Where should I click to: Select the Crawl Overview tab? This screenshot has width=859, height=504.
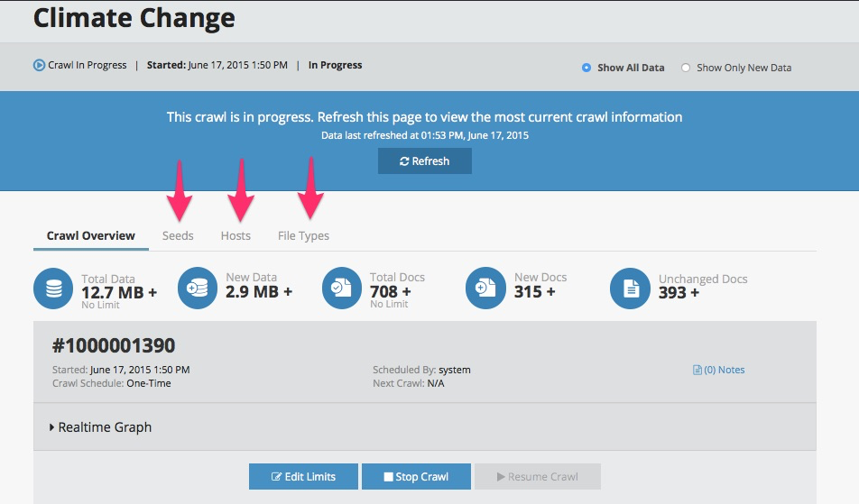91,236
